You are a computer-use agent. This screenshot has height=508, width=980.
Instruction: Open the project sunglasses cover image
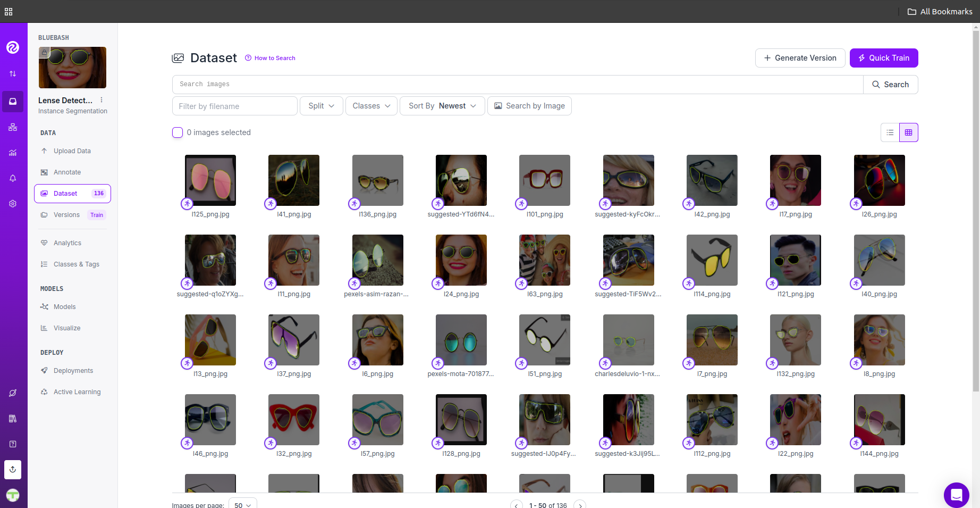(72, 68)
